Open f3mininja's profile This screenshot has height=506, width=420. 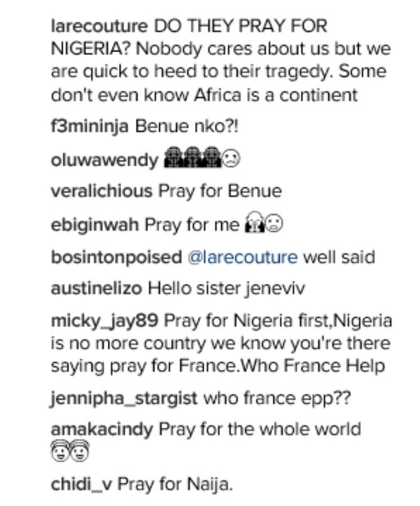[x=90, y=126]
